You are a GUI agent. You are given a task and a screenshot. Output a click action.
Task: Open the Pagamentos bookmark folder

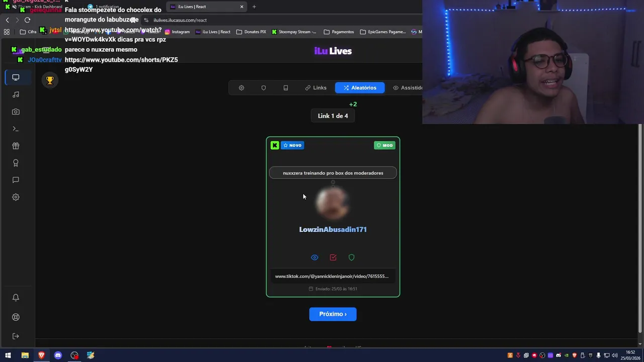point(339,32)
